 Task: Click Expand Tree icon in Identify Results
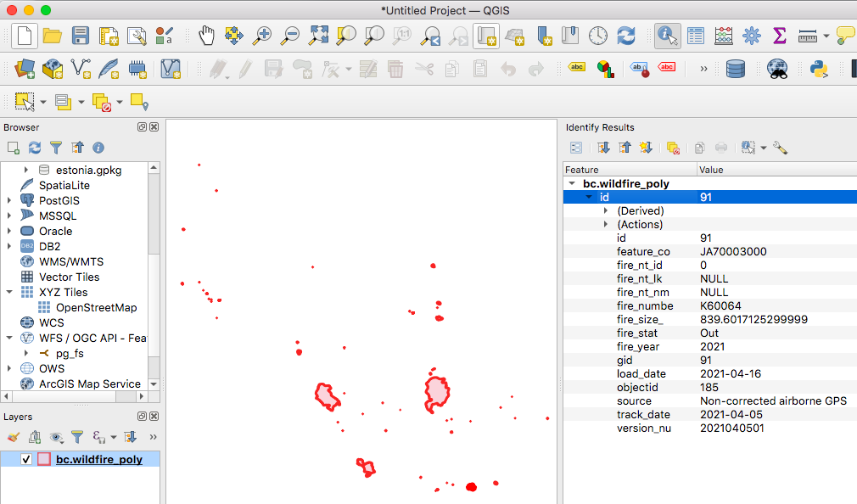(603, 148)
